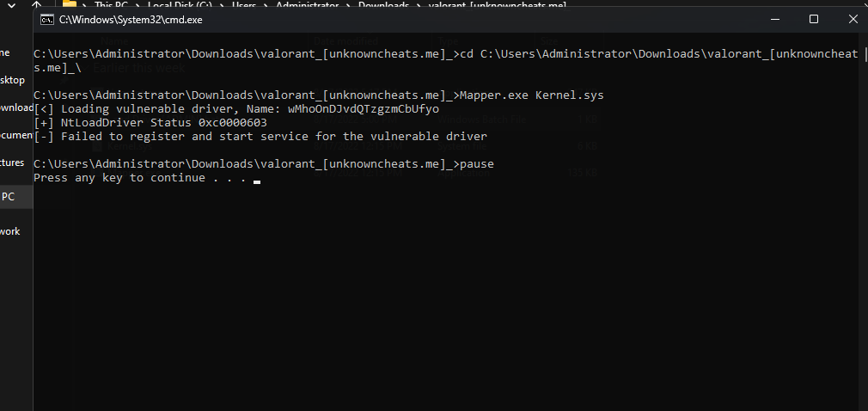
Task: Select Pictures in the navigation pane
Action: pyautogui.click(x=12, y=163)
